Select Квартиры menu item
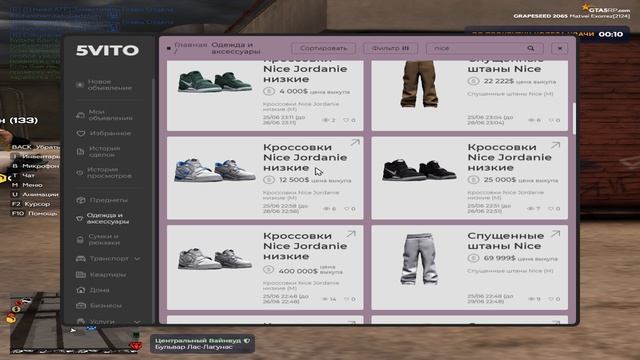 coord(108,275)
